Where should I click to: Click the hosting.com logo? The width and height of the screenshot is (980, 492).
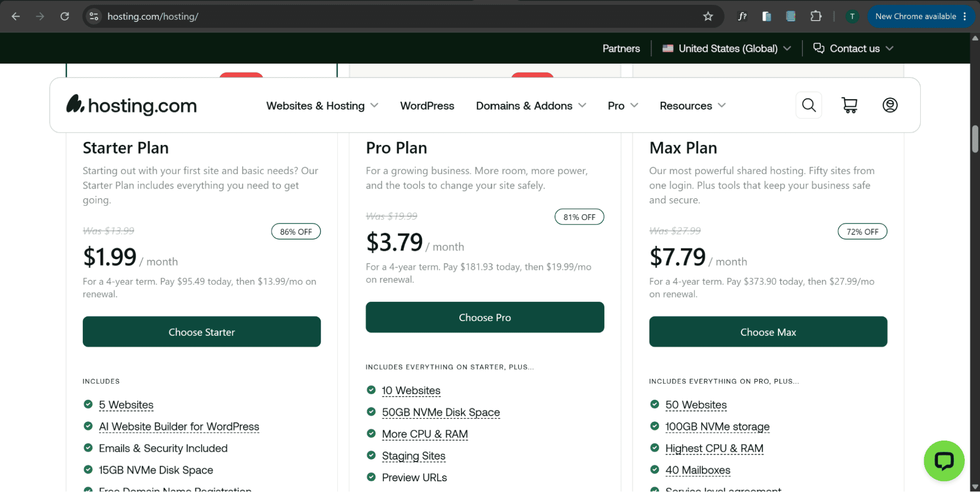(131, 105)
